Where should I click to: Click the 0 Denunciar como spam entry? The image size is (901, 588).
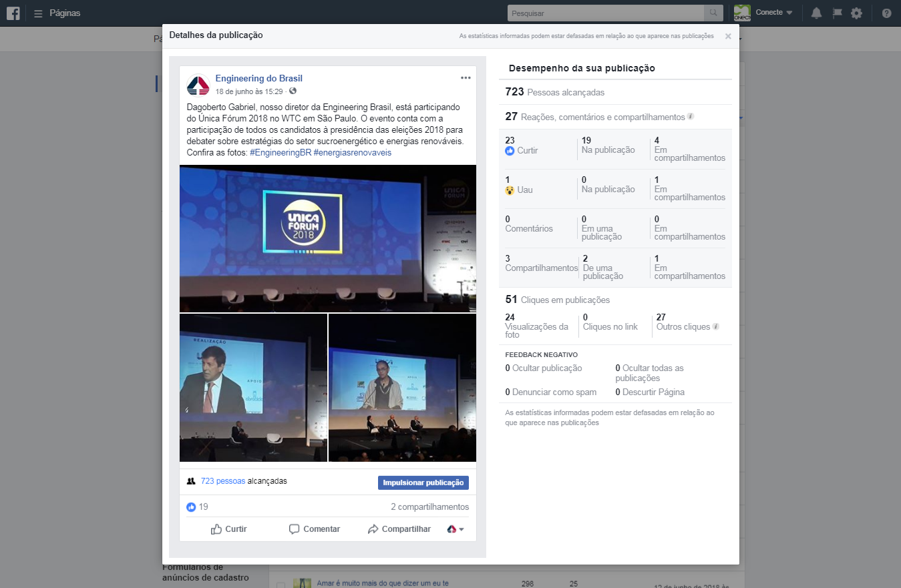(x=551, y=392)
